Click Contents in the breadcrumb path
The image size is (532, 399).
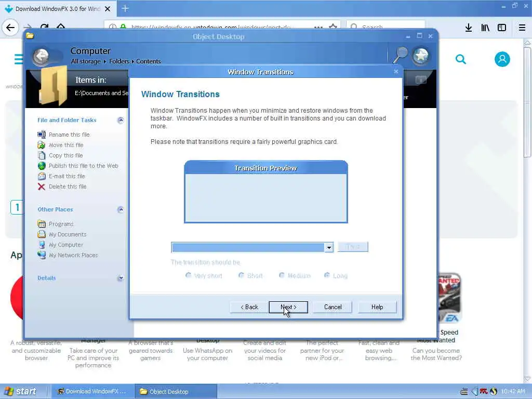[148, 61]
